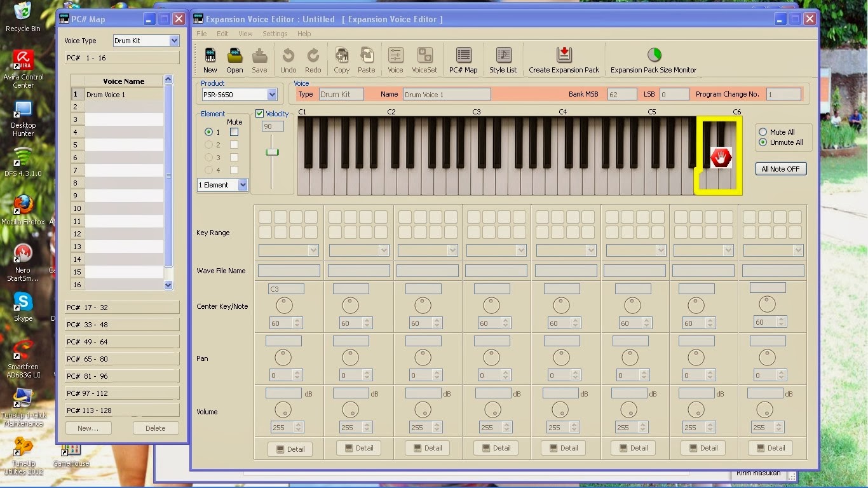This screenshot has width=868, height=488.
Task: Expand the PC# 49 - 64 section
Action: (122, 342)
